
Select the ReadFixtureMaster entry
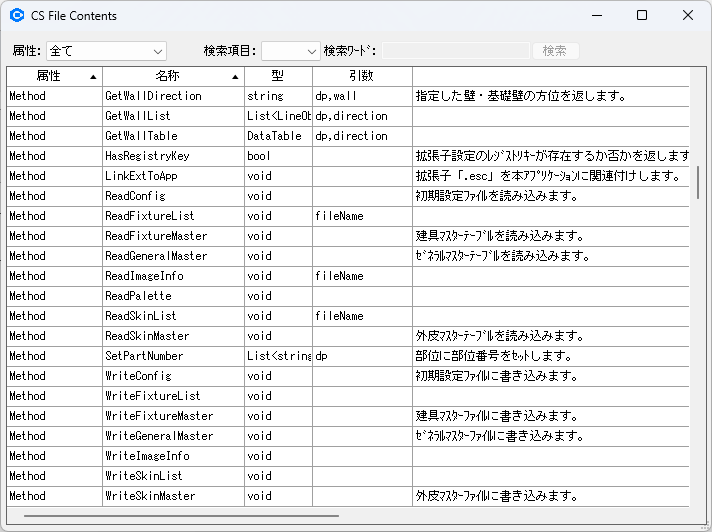coord(156,236)
